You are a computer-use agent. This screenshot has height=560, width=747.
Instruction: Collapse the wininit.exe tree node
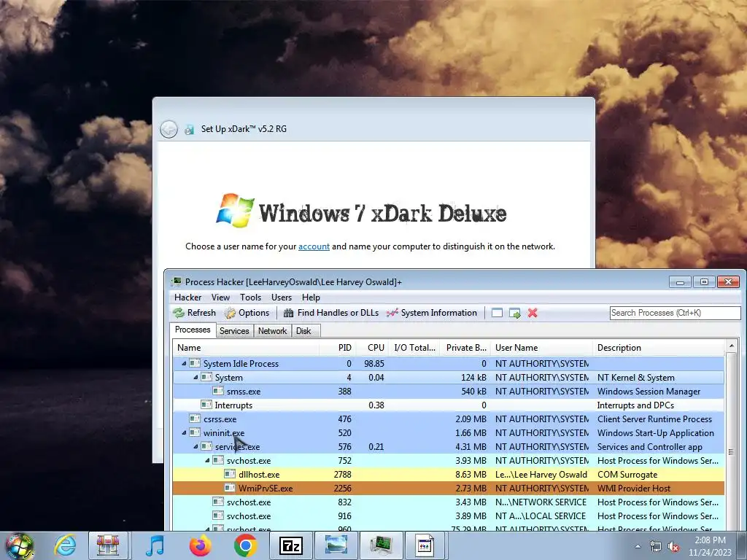(x=185, y=433)
